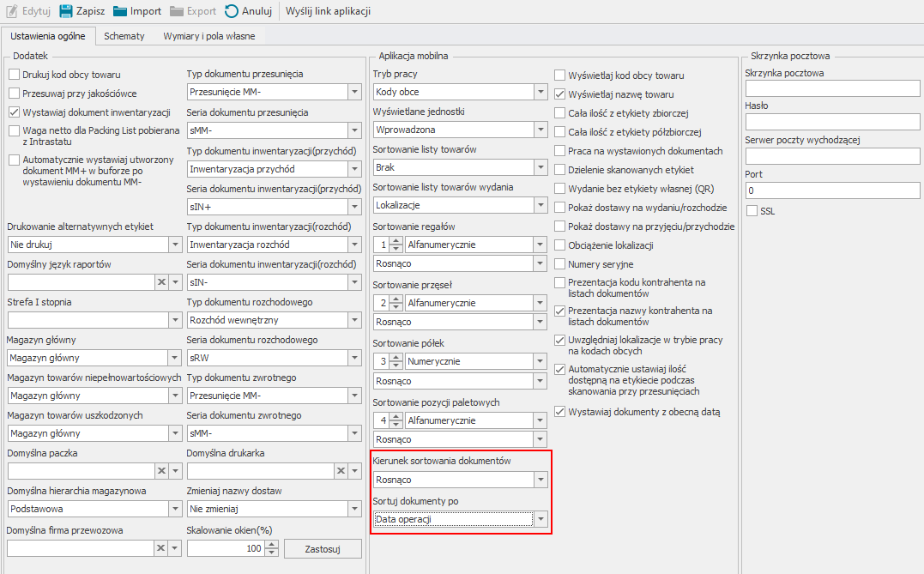The height and width of the screenshot is (574, 924).
Task: Open the Wymiary i pola własne tab
Action: 208,36
